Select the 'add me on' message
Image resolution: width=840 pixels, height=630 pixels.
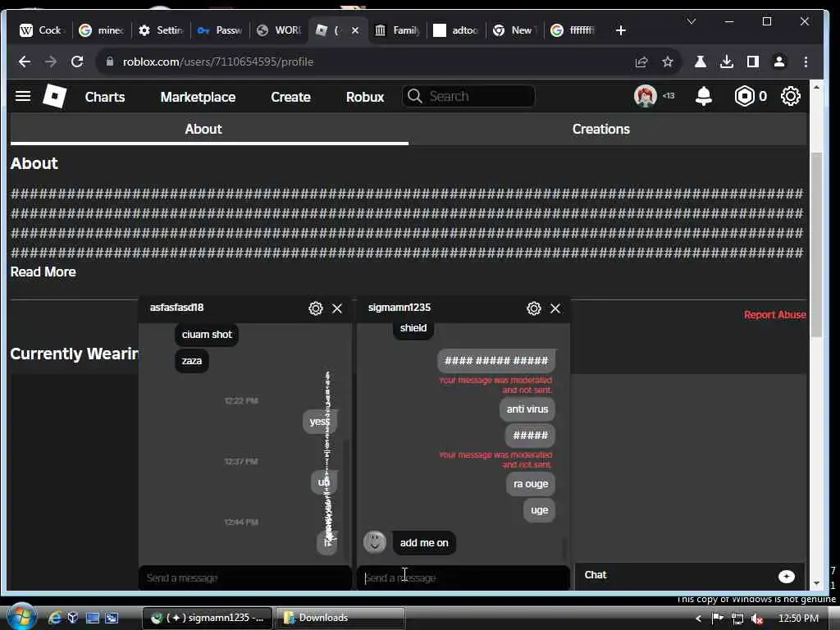(x=424, y=543)
